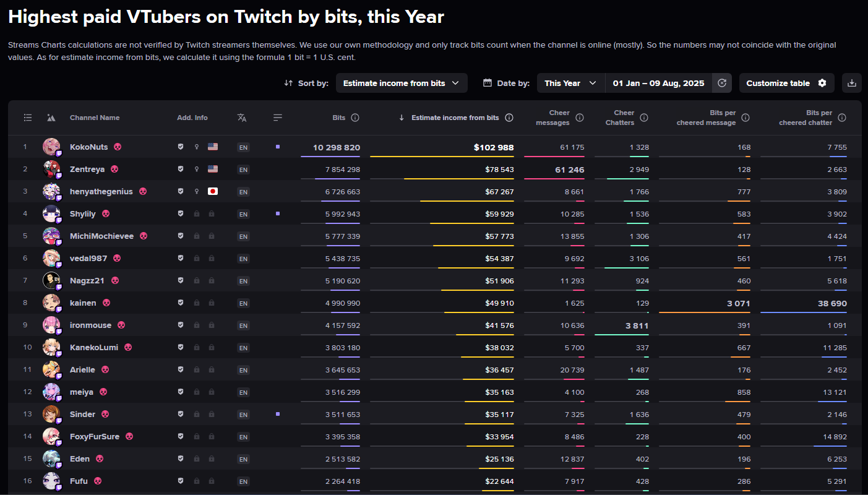The width and height of the screenshot is (868, 495).
Task: Open the info icon next to Bits header
Action: click(355, 118)
